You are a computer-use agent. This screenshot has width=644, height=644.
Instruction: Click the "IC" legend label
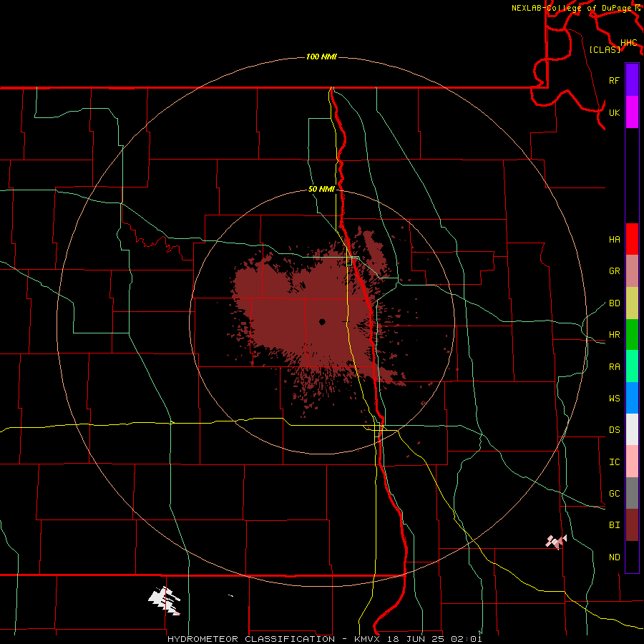pyautogui.click(x=614, y=462)
